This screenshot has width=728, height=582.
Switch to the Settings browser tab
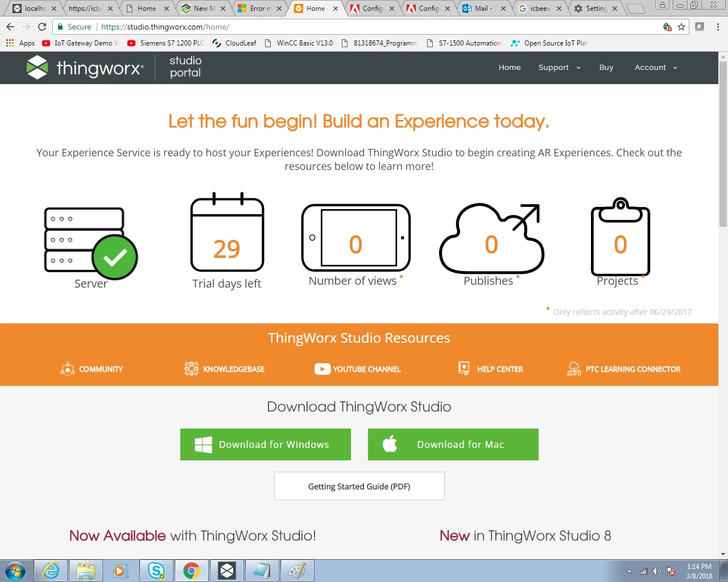(594, 9)
